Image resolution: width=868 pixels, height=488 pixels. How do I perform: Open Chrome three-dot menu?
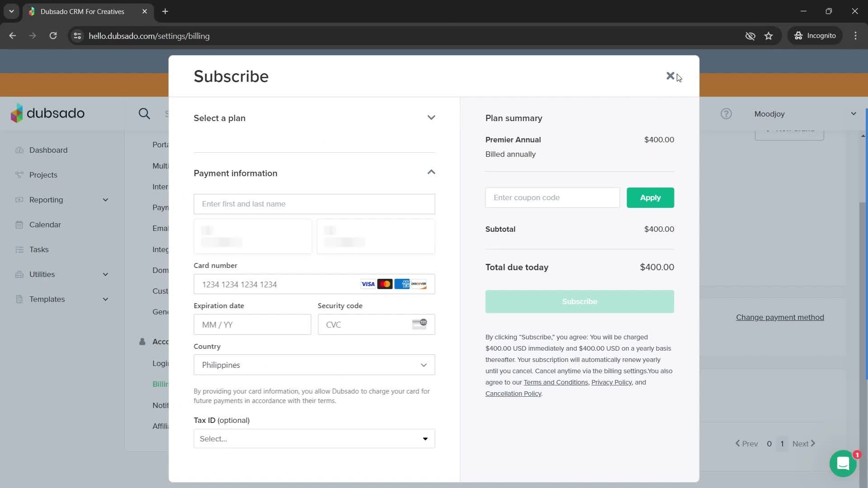855,36
